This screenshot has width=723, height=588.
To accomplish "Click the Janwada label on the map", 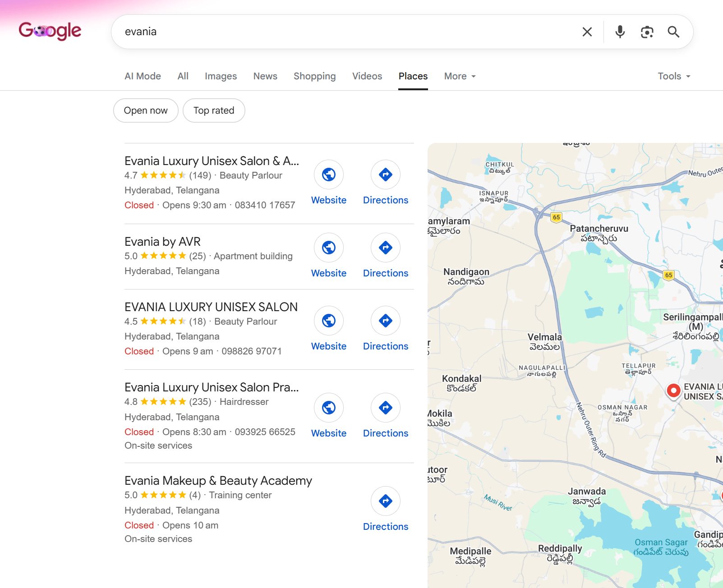I will point(586,496).
